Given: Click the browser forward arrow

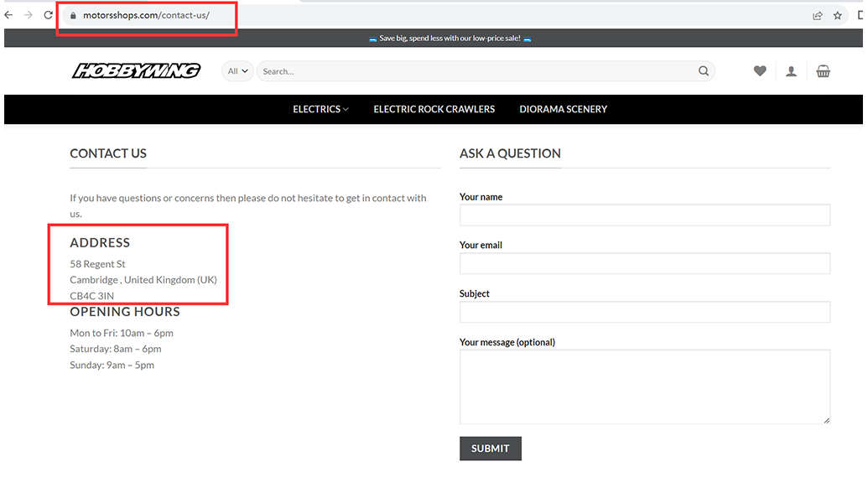Looking at the screenshot, I should [29, 15].
